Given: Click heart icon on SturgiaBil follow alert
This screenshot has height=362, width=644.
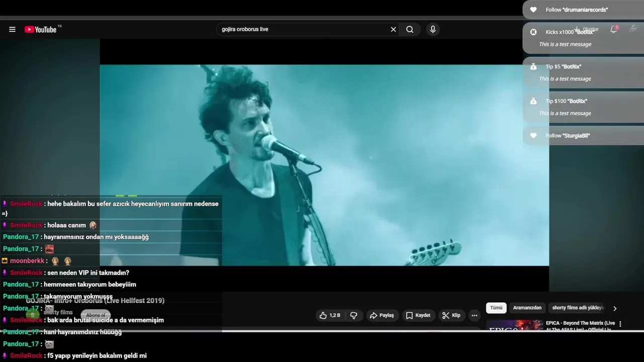Looking at the screenshot, I should [x=533, y=136].
